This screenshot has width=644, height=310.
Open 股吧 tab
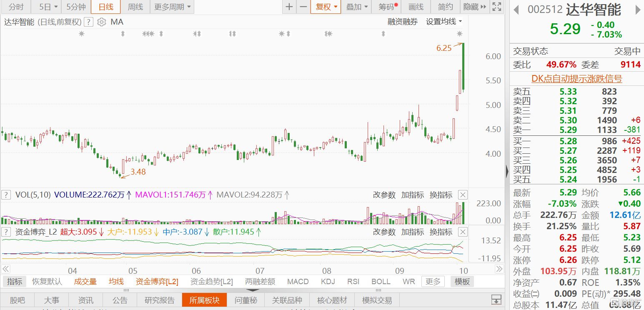click(18, 300)
